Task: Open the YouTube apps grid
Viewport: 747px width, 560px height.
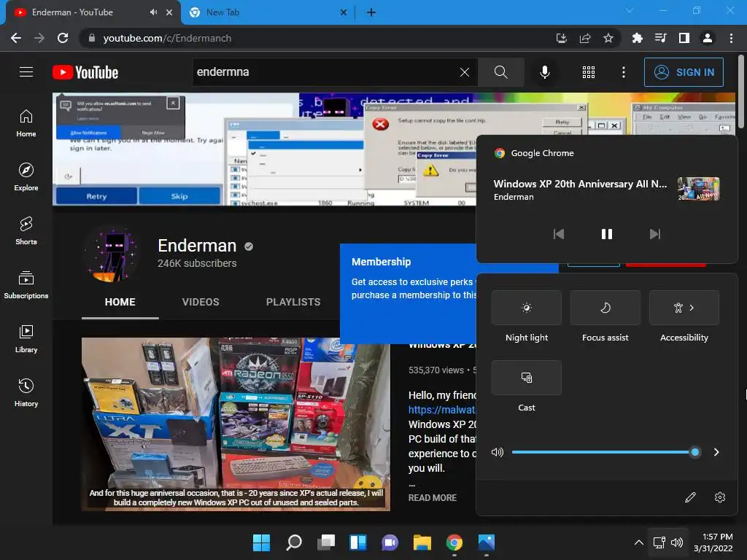Action: pyautogui.click(x=589, y=72)
